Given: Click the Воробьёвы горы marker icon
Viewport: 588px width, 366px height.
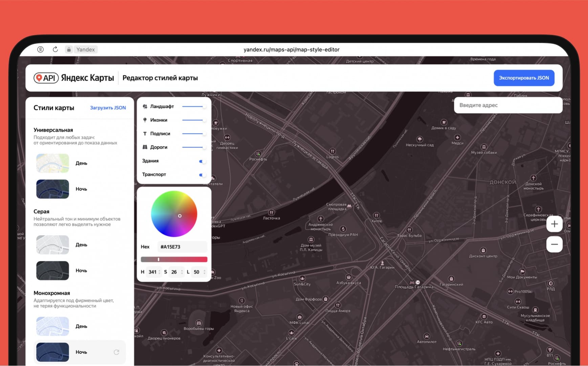Looking at the screenshot, I should (x=199, y=323).
